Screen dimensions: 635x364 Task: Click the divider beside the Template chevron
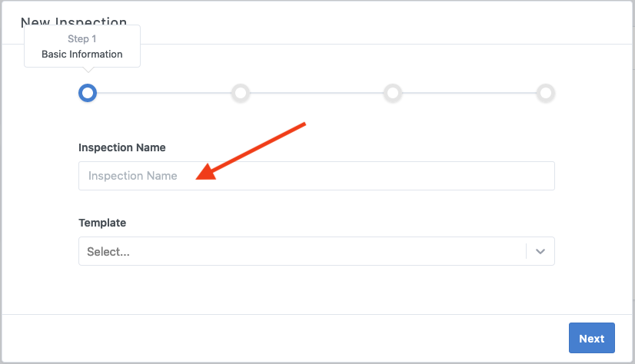pos(527,251)
